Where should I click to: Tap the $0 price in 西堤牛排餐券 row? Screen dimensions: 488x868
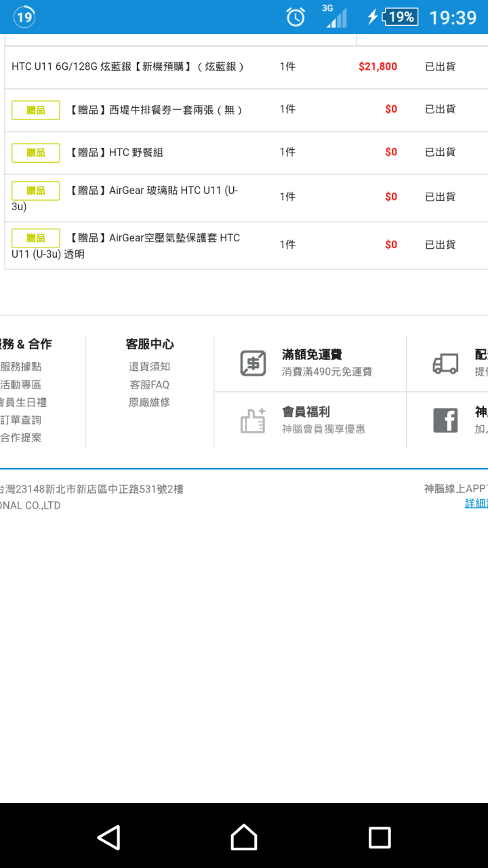coord(391,109)
